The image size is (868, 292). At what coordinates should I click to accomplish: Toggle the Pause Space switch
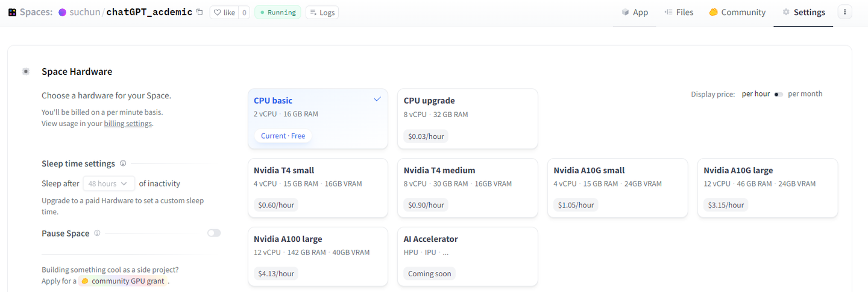(x=214, y=233)
